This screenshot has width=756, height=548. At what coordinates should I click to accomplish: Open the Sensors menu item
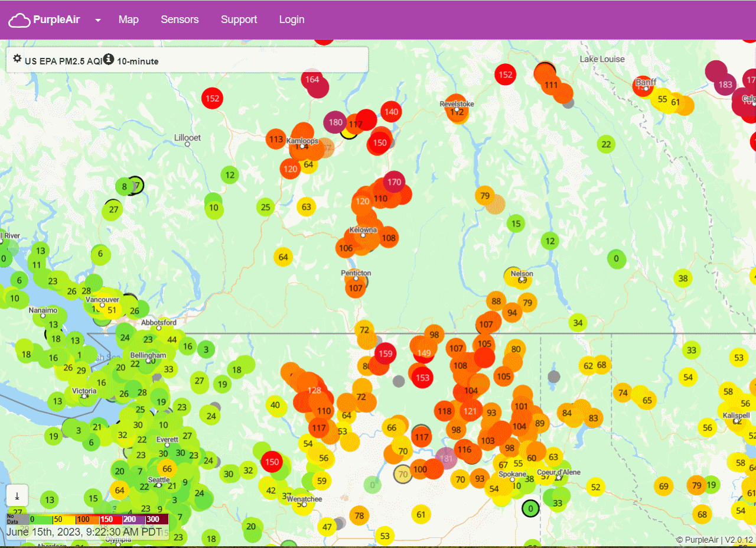click(x=180, y=20)
